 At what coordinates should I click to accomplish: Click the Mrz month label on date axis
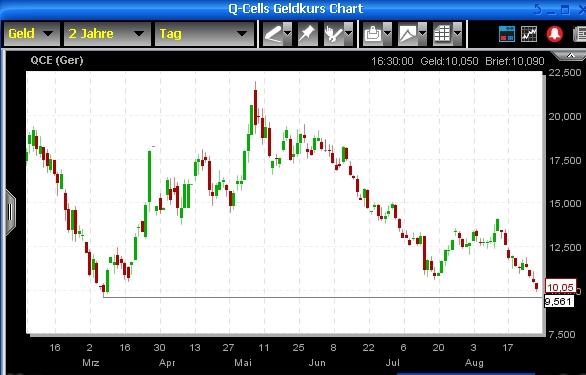[x=90, y=363]
